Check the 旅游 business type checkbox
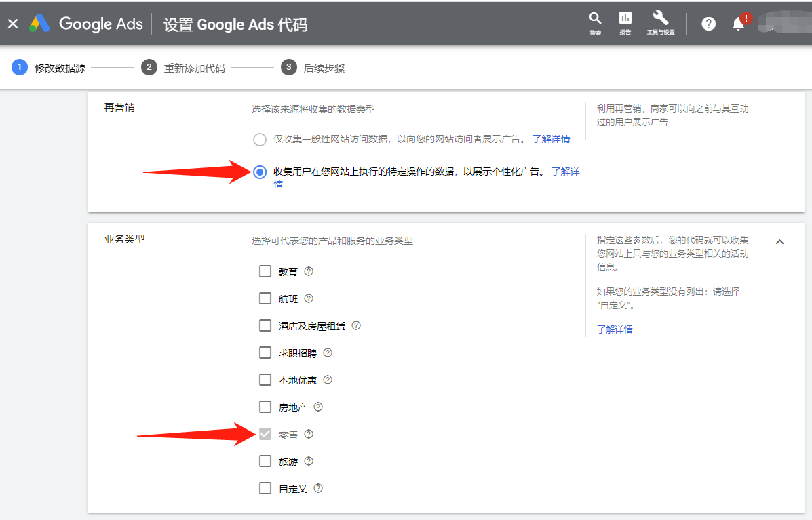The width and height of the screenshot is (812, 520). point(265,461)
